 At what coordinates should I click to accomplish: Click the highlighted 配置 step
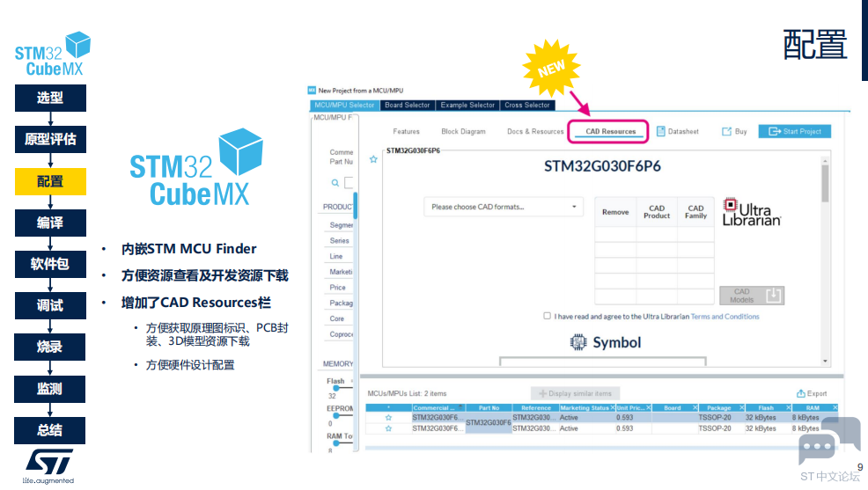coord(50,181)
